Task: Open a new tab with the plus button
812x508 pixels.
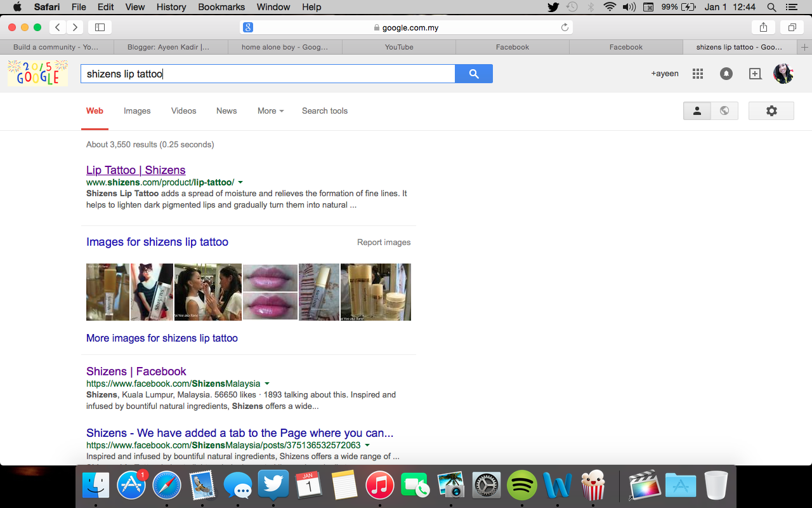Action: click(804, 47)
